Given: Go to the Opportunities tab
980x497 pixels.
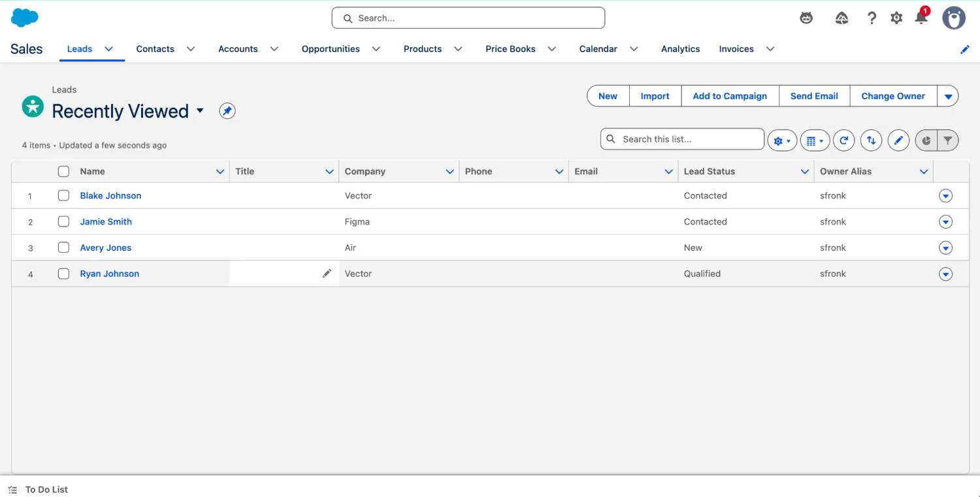Looking at the screenshot, I should [x=331, y=49].
